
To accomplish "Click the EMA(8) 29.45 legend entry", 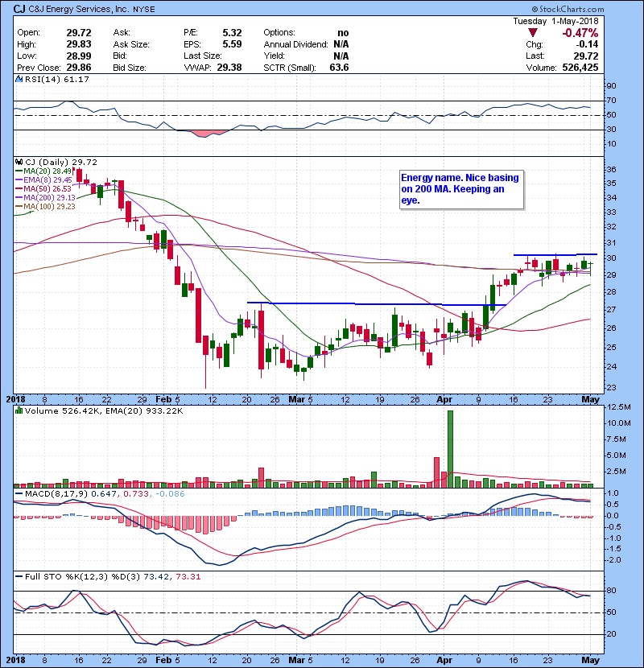I will click(43, 180).
